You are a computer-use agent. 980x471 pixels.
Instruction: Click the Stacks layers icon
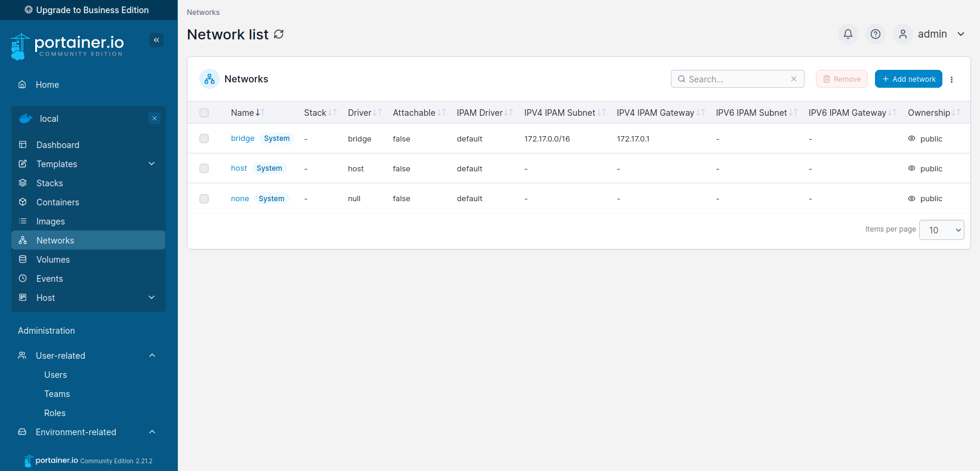(23, 183)
